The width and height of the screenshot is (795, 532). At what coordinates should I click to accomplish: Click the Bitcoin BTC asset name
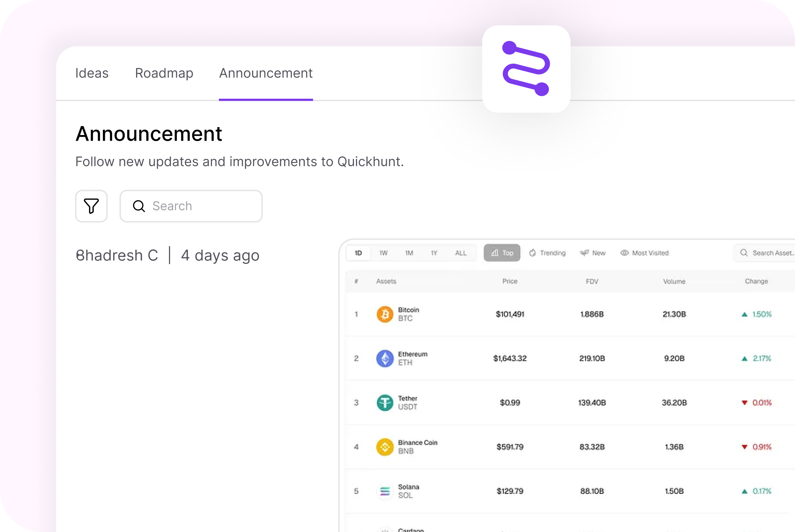(x=408, y=314)
